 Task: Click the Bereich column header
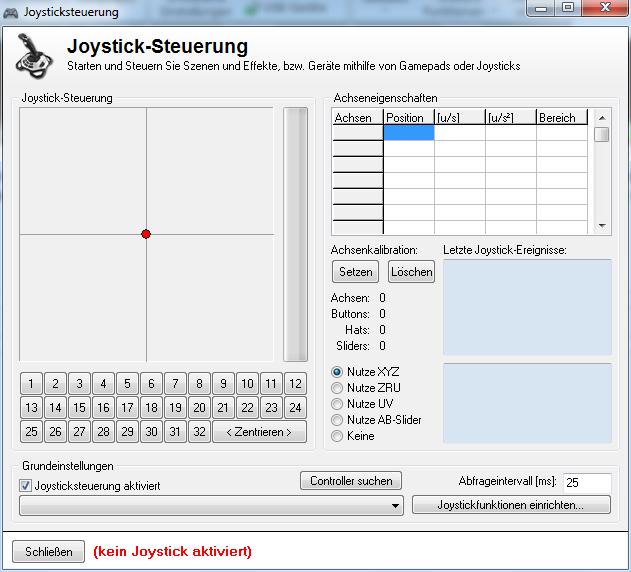click(x=562, y=117)
